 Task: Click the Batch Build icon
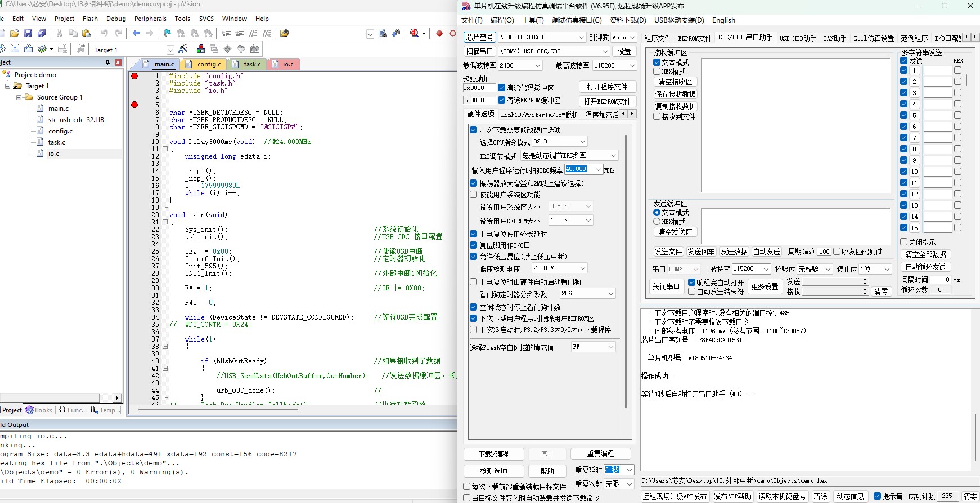click(42, 49)
